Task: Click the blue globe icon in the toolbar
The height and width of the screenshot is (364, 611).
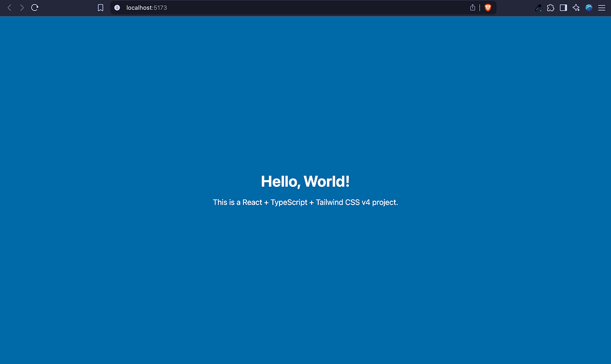Action: tap(589, 8)
